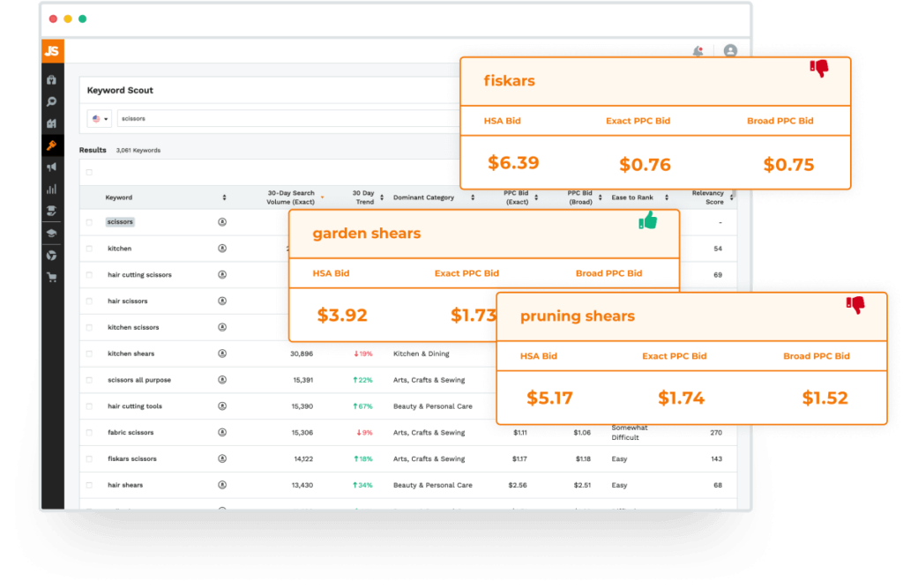This screenshot has width=903, height=588.
Task: Click circle icon for fiskars scissors row
Action: click(222, 458)
